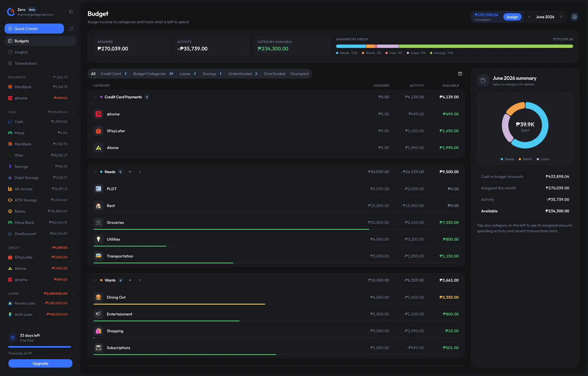Click the calendar icon above the Available column
The width and height of the screenshot is (588, 376).
(460, 74)
